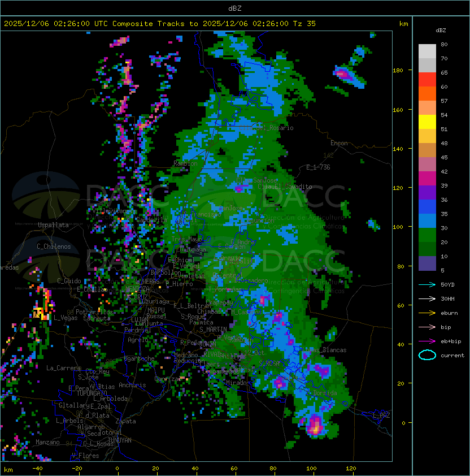
Task: Click the 'eburn' legend label
Action: point(449,313)
